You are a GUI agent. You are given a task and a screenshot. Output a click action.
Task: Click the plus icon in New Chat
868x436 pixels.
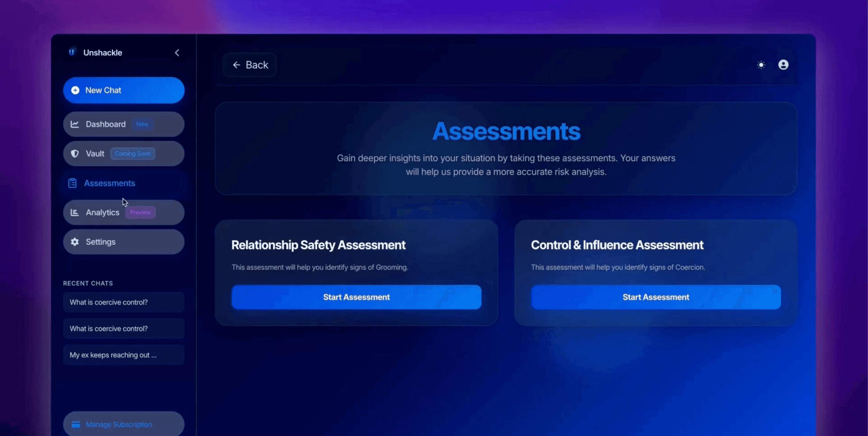click(75, 90)
